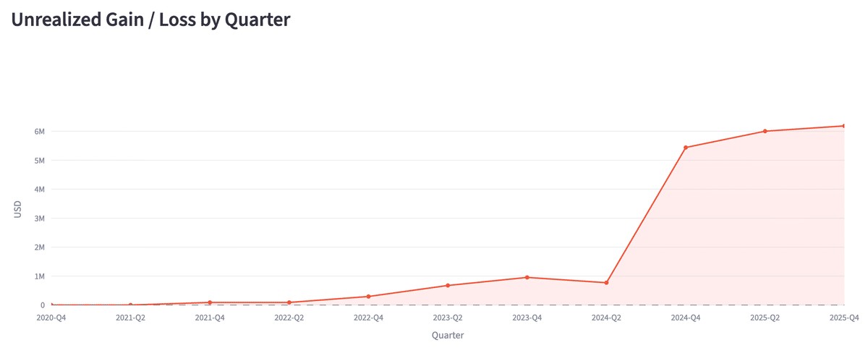This screenshot has height=348, width=868.
Task: Click the 6M y-axis tick label
Action: click(x=39, y=132)
